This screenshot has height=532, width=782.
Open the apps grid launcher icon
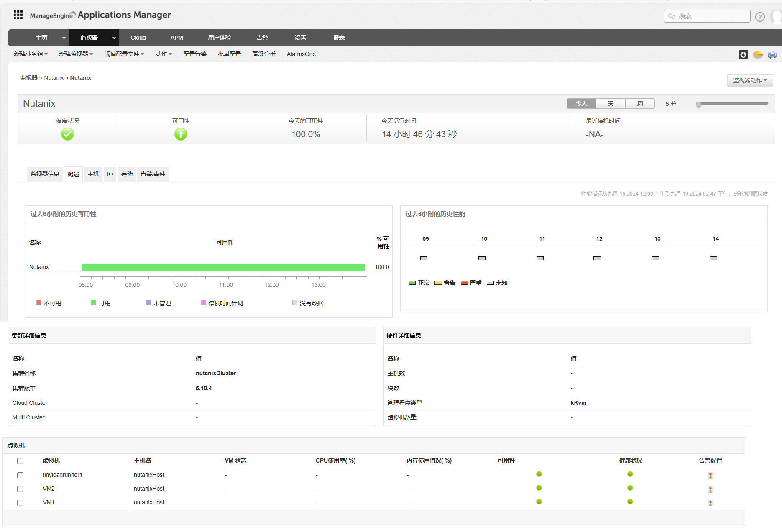click(x=18, y=15)
